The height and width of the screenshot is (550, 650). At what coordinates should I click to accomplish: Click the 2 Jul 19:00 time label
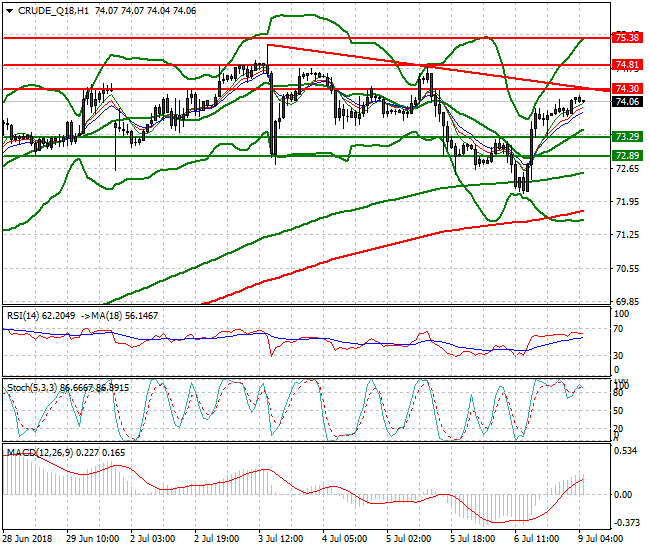216,539
